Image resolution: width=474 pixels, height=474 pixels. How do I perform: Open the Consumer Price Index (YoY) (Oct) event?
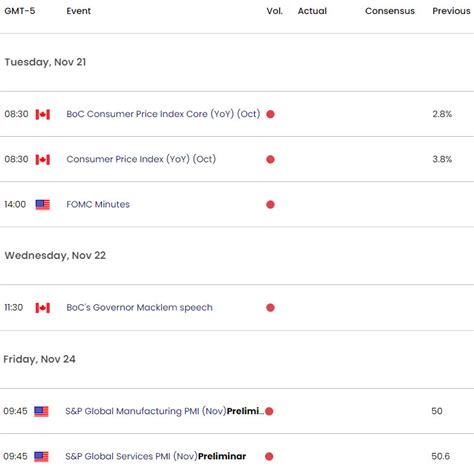point(141,159)
